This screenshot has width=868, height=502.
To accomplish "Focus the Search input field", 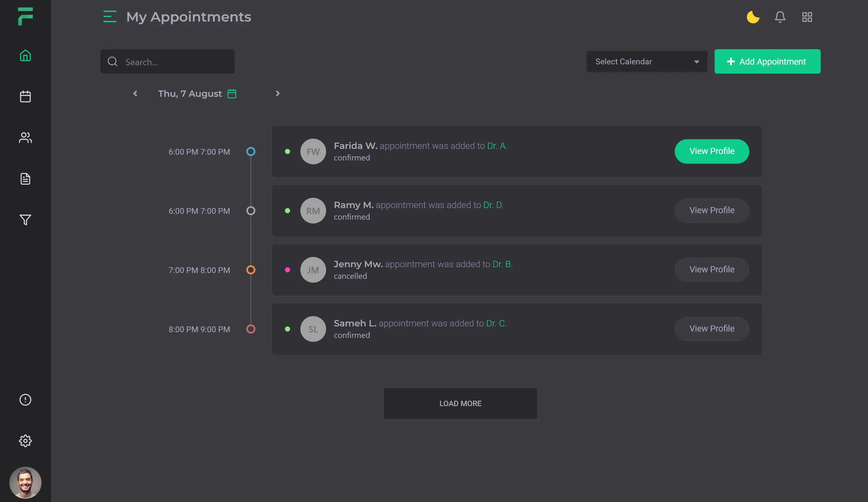I will pos(168,61).
